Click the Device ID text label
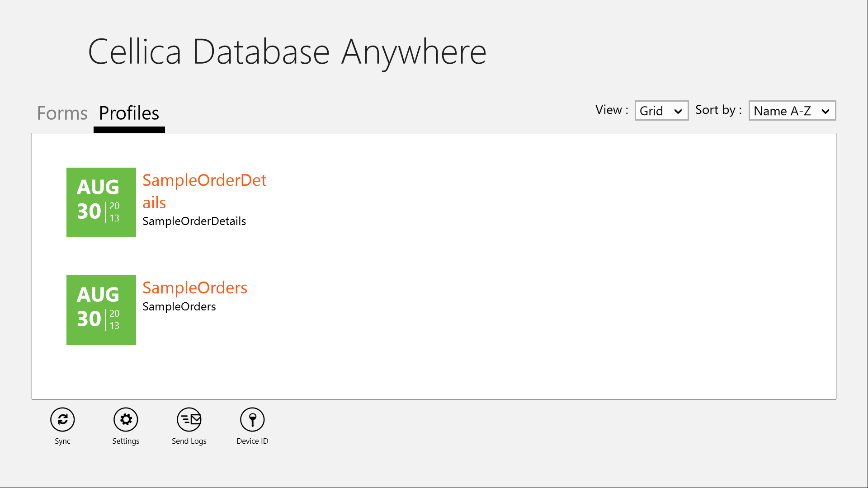The width and height of the screenshot is (868, 488). point(252,441)
